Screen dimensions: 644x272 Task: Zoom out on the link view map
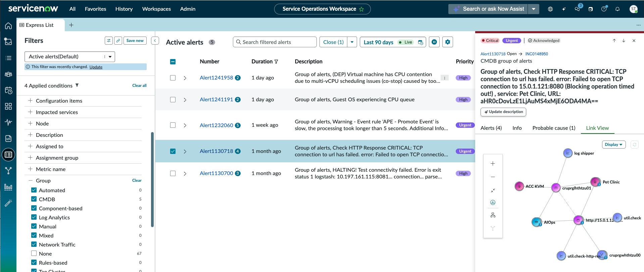click(x=493, y=177)
